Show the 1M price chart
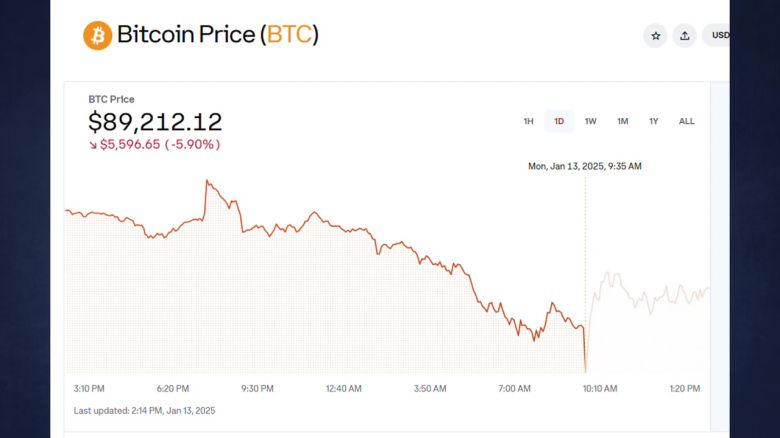Image resolution: width=780 pixels, height=438 pixels. [x=622, y=122]
